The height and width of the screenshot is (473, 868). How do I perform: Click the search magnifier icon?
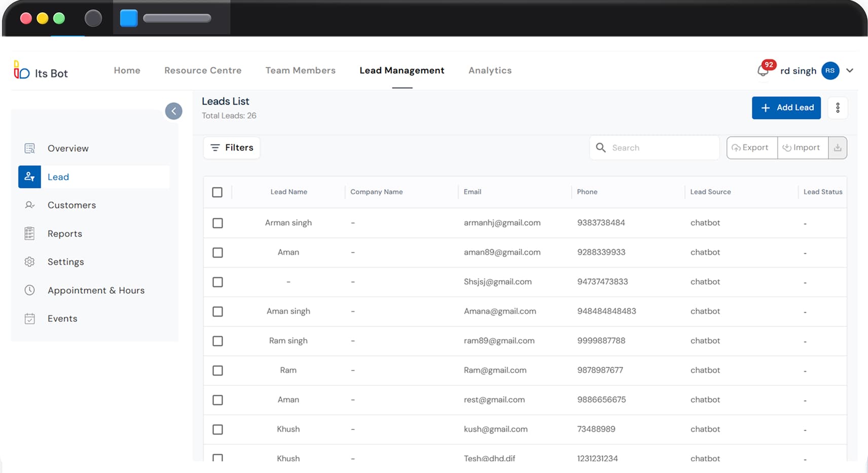coord(601,148)
